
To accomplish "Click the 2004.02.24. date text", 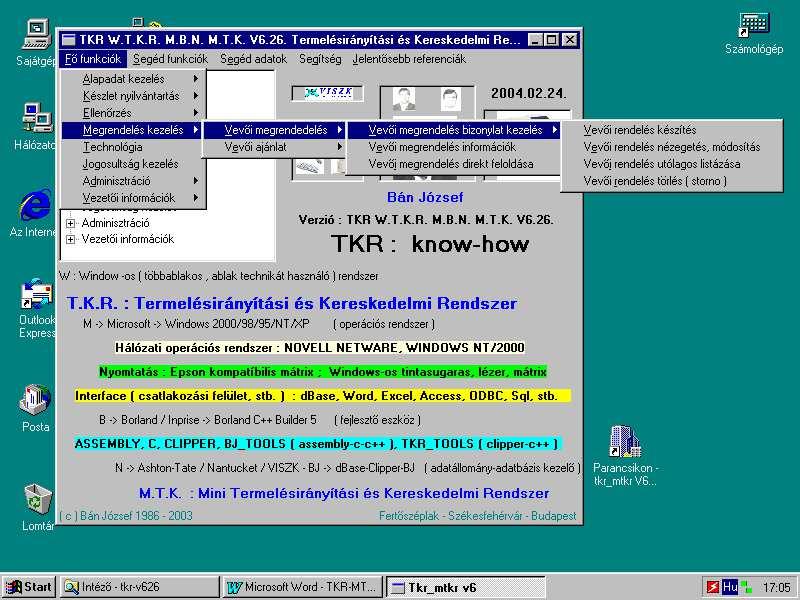I will (529, 93).
